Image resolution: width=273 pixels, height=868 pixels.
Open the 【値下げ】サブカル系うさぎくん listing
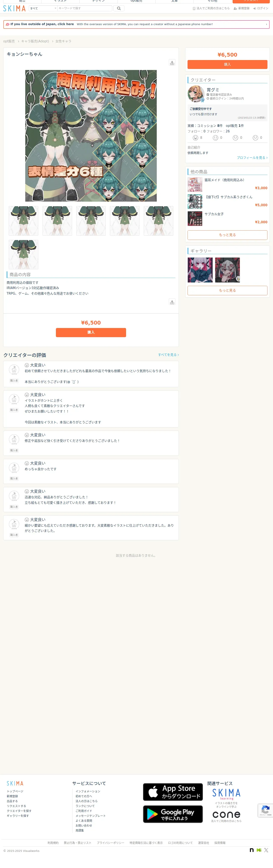229,197
